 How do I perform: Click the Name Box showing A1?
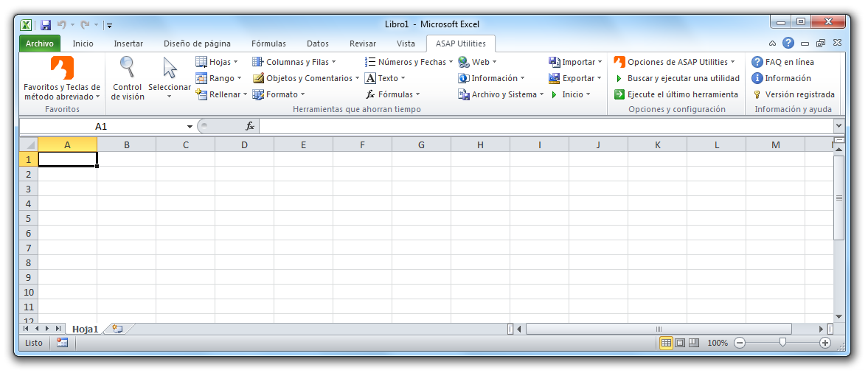point(101,126)
